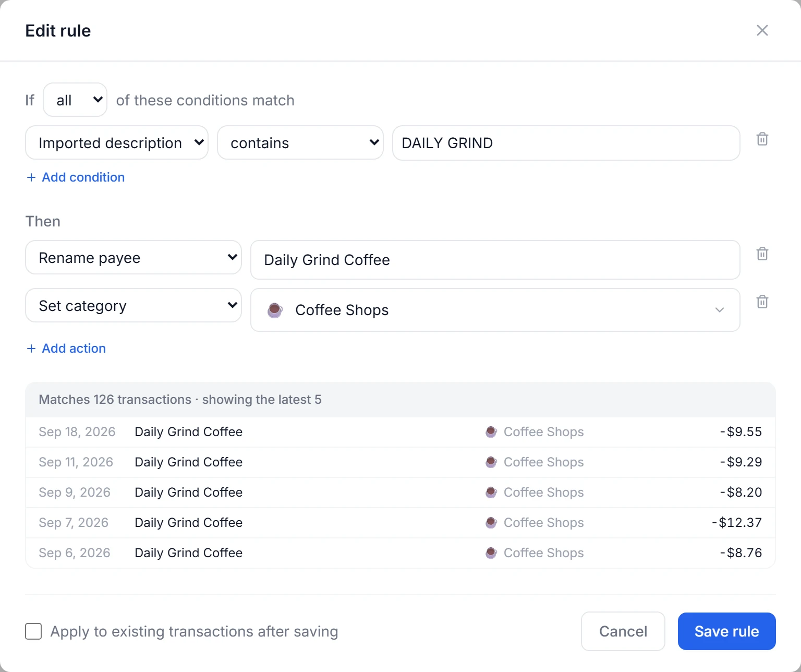Viewport: 801px width, 672px height.
Task: Close the Edit rule dialog
Action: [x=762, y=30]
